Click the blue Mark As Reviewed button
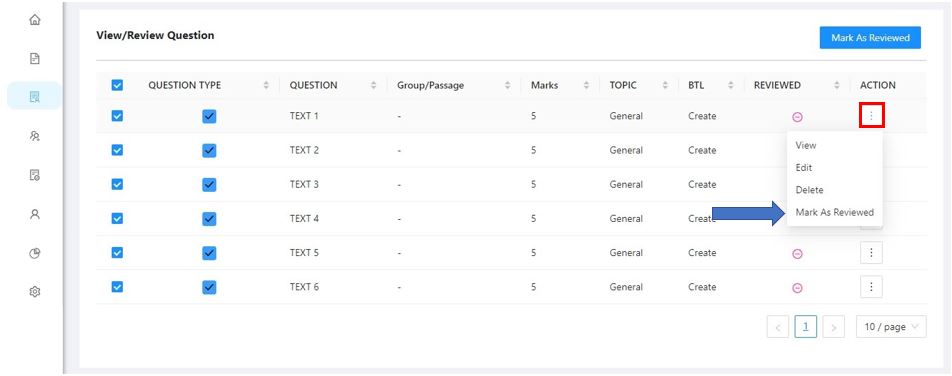The width and height of the screenshot is (952, 376). 870,38
